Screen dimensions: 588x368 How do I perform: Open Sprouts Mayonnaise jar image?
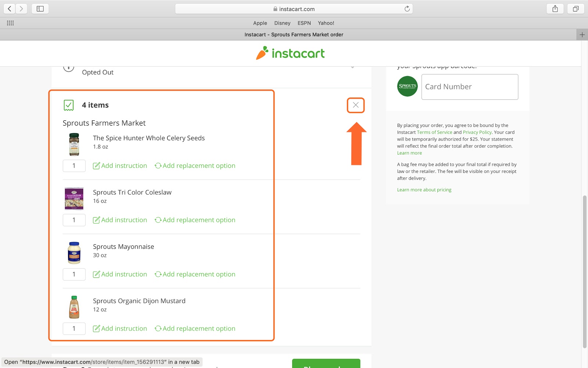[74, 253]
